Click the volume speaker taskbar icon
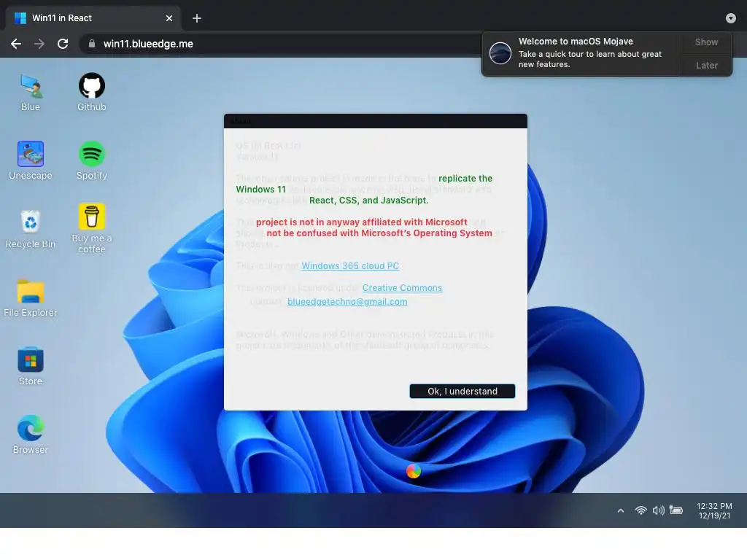The width and height of the screenshot is (747, 560). pyautogui.click(x=659, y=510)
